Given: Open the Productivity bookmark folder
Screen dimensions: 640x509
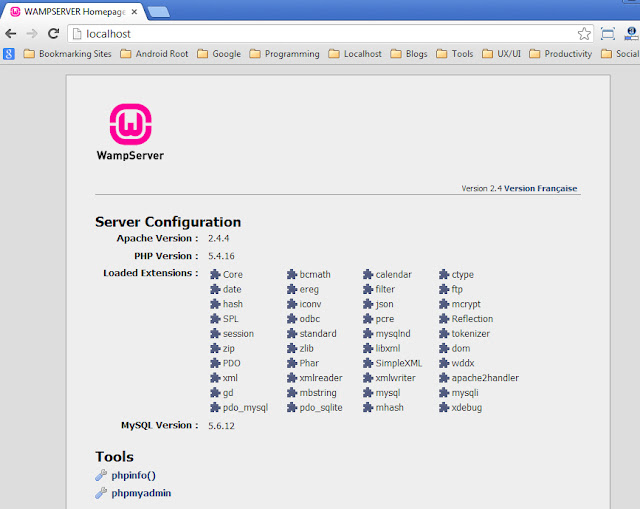Looking at the screenshot, I should (x=560, y=54).
